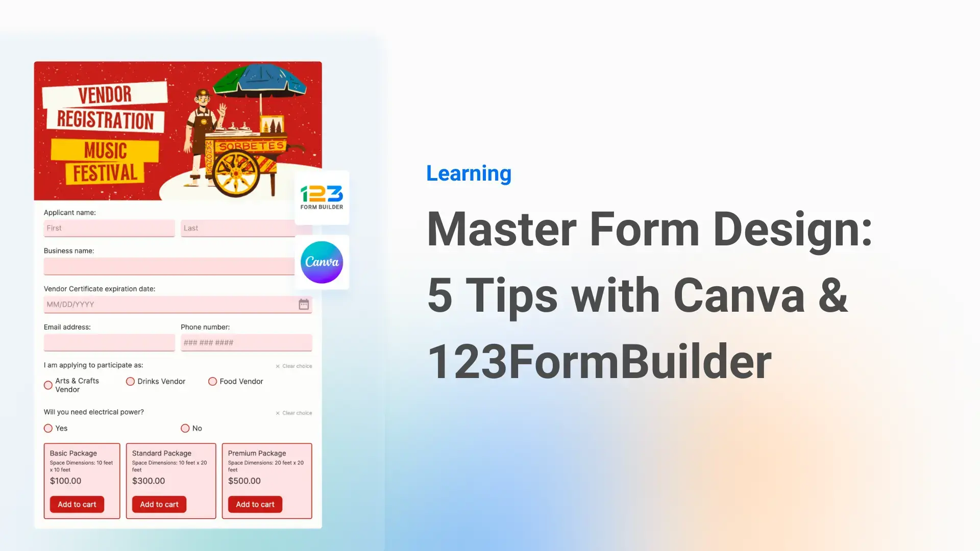The width and height of the screenshot is (980, 551).
Task: Click the Learning section label
Action: coord(469,173)
